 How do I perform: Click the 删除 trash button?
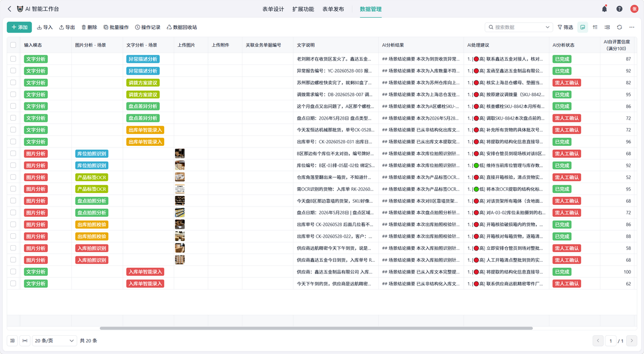[89, 27]
